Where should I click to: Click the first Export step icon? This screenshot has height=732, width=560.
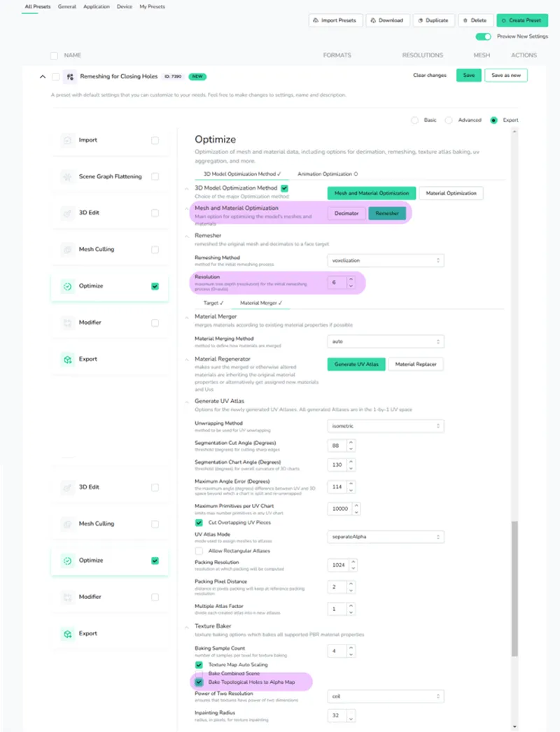(68, 359)
